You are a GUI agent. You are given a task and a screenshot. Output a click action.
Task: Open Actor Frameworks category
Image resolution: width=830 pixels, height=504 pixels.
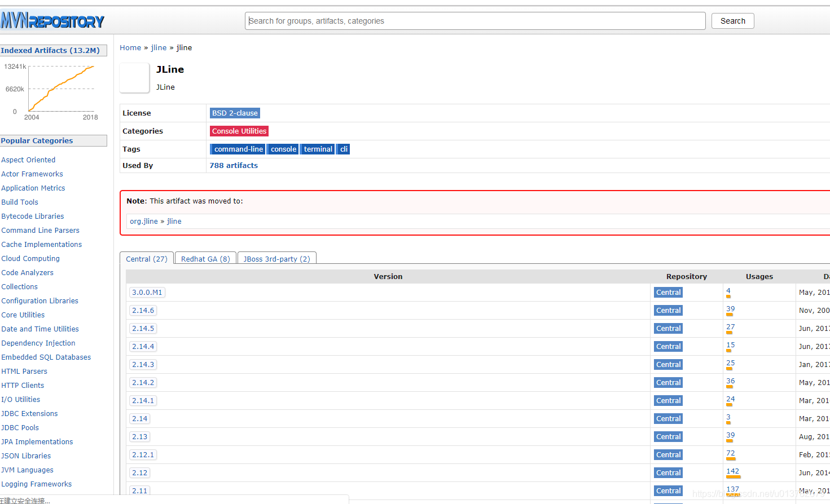32,174
